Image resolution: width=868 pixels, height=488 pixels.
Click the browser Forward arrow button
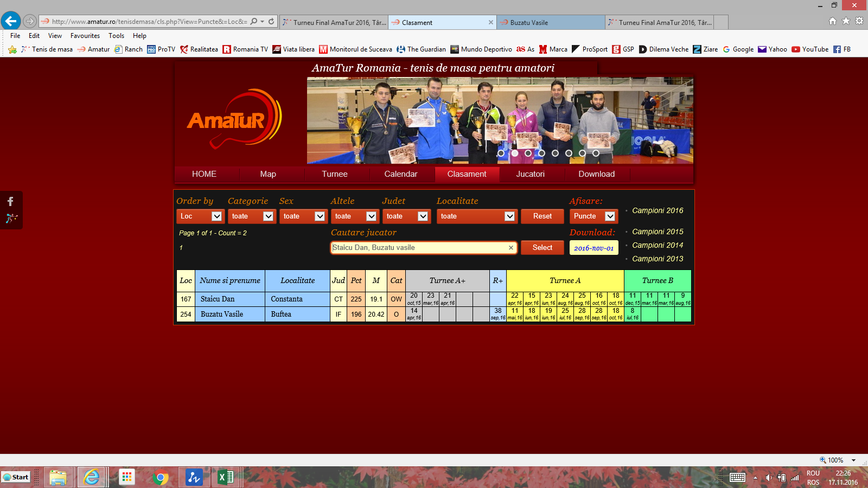tap(30, 22)
